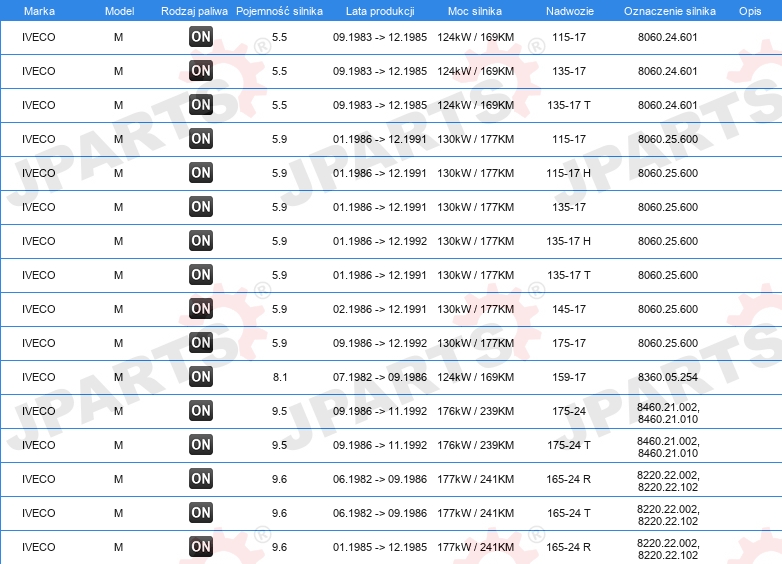Image resolution: width=782 pixels, height=564 pixels.
Task: Click the ON icon in the 145-17 row
Action: pyautogui.click(x=201, y=308)
